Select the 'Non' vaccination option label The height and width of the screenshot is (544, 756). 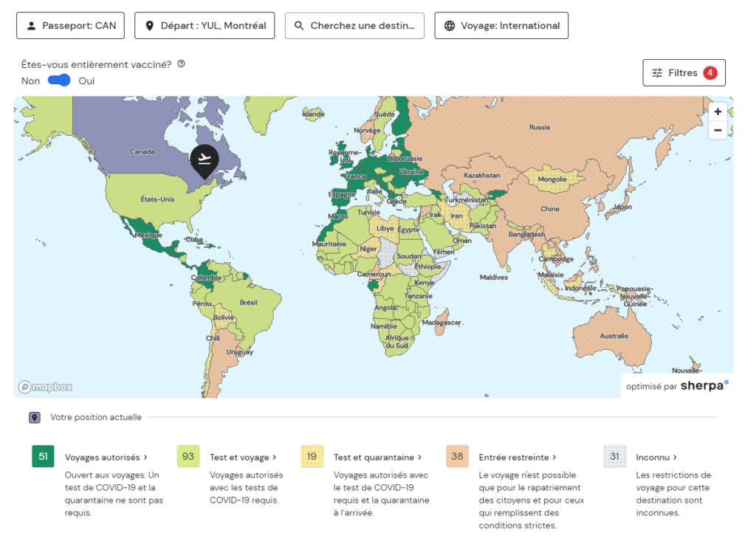coord(30,81)
